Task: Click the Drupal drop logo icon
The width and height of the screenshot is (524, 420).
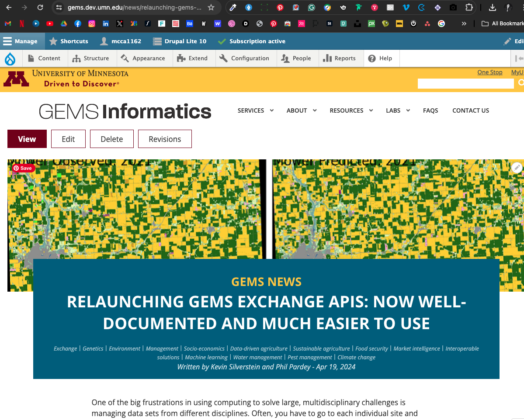Action: tap(10, 59)
